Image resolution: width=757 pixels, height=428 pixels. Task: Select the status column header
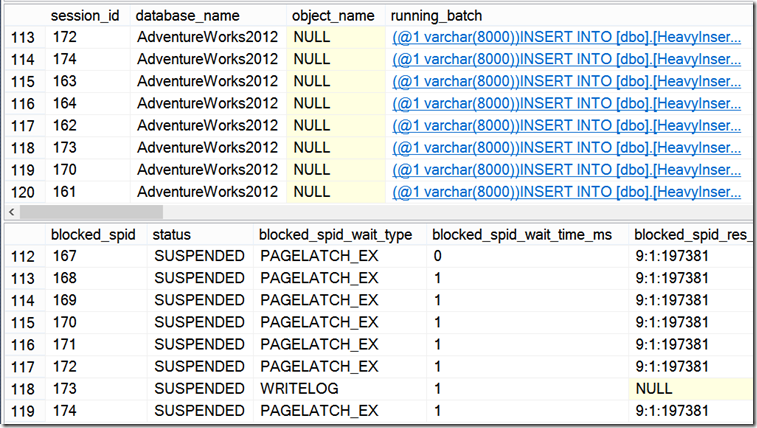(200, 235)
